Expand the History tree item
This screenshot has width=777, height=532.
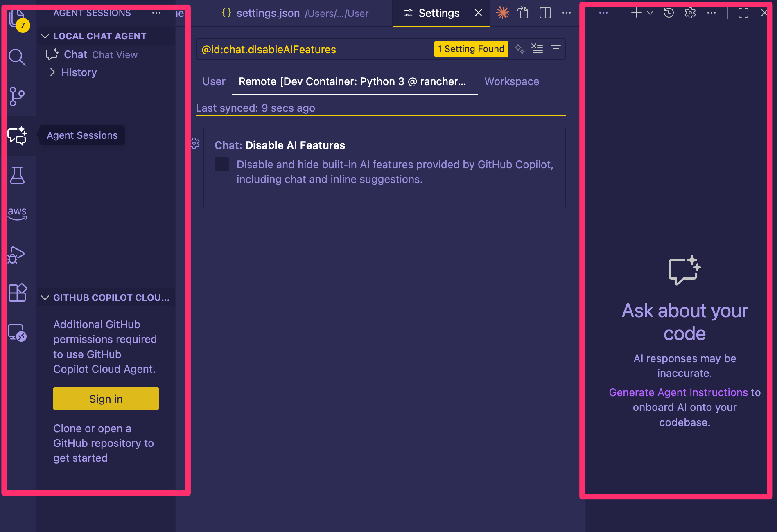(x=52, y=72)
